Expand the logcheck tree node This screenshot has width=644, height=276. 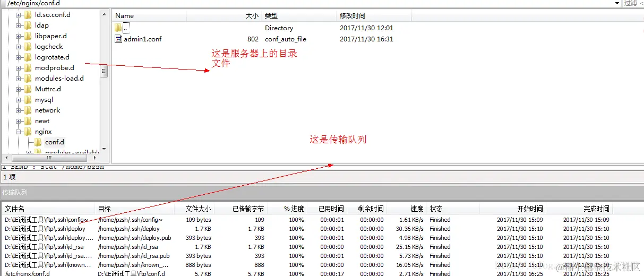click(18, 47)
